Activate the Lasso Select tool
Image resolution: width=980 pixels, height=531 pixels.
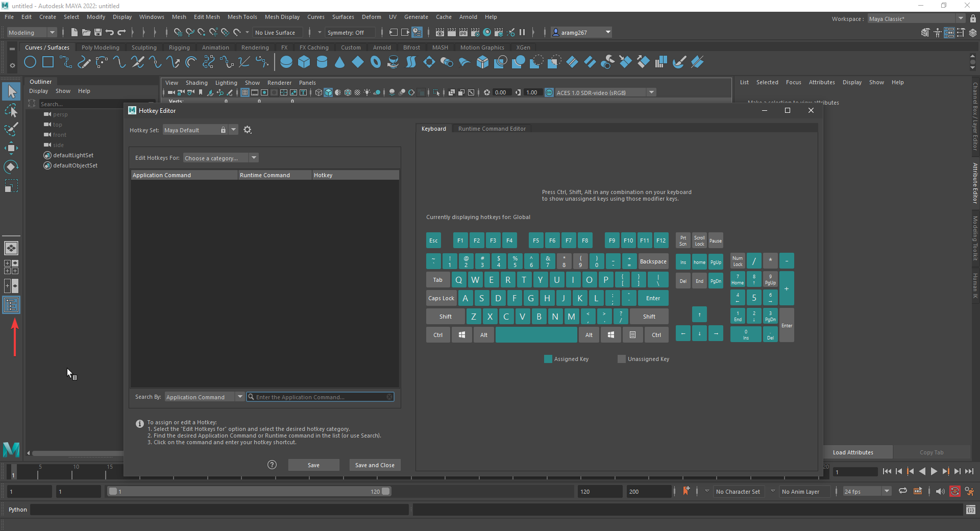point(11,111)
